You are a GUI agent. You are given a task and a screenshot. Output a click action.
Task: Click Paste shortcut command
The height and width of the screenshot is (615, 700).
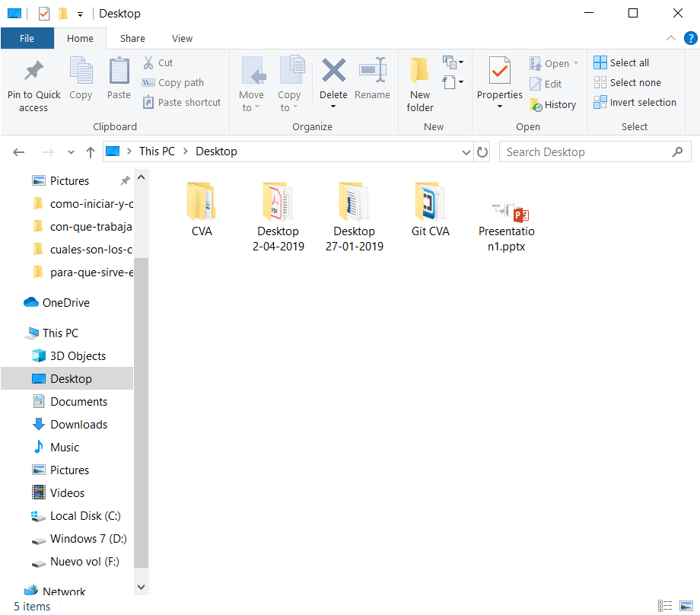point(182,102)
